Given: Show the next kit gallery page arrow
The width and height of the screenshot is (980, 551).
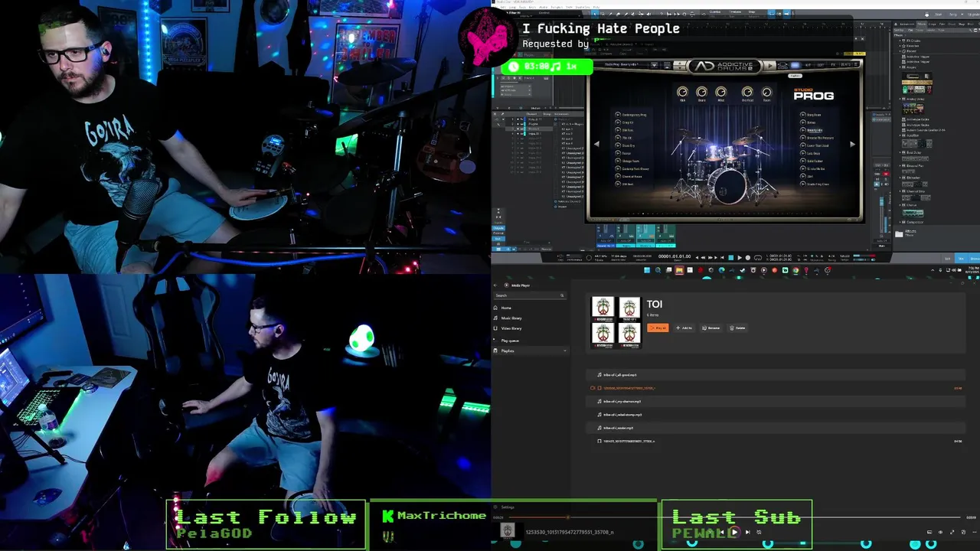Looking at the screenshot, I should coord(852,144).
